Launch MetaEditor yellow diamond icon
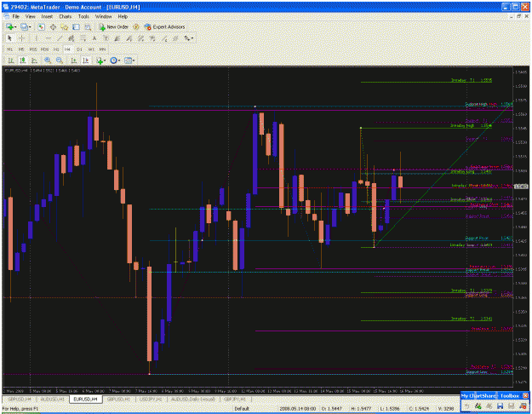The image size is (532, 414). (x=136, y=26)
